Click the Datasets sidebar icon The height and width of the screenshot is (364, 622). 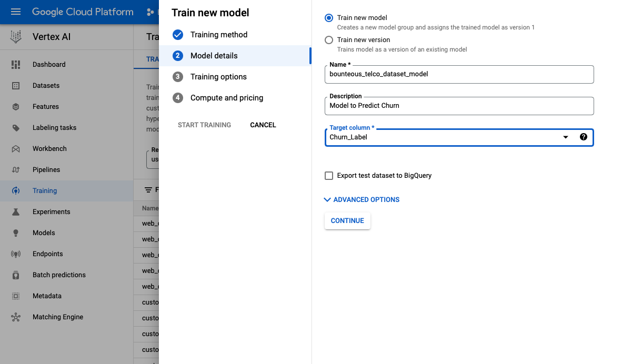tap(16, 86)
